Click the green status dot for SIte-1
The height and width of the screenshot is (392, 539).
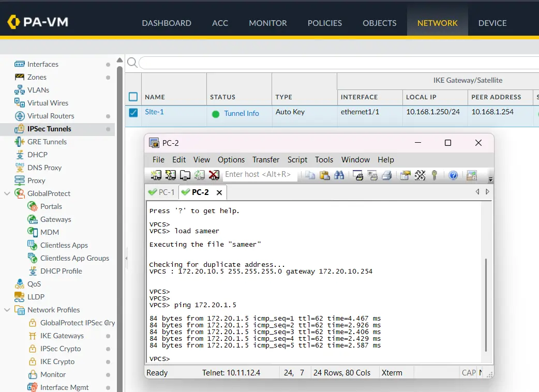click(216, 114)
